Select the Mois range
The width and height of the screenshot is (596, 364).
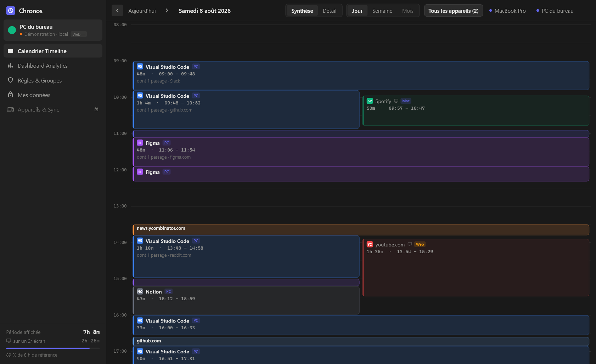[408, 11]
